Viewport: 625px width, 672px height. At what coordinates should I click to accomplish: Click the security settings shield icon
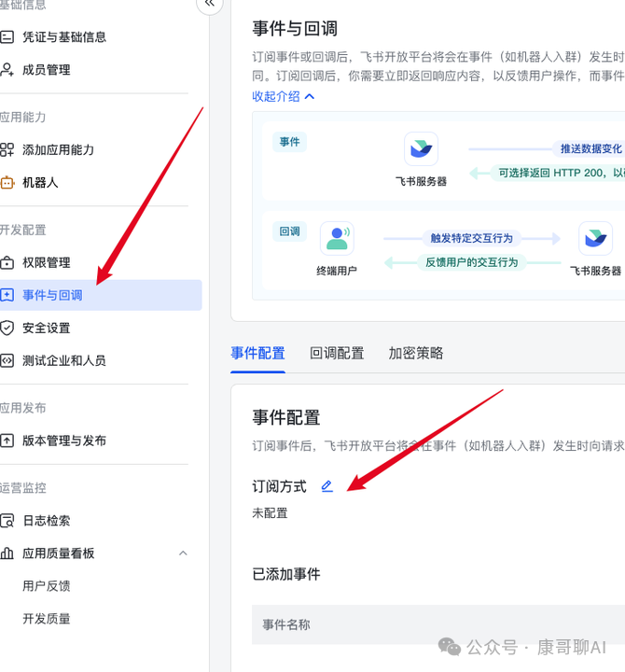(7, 328)
